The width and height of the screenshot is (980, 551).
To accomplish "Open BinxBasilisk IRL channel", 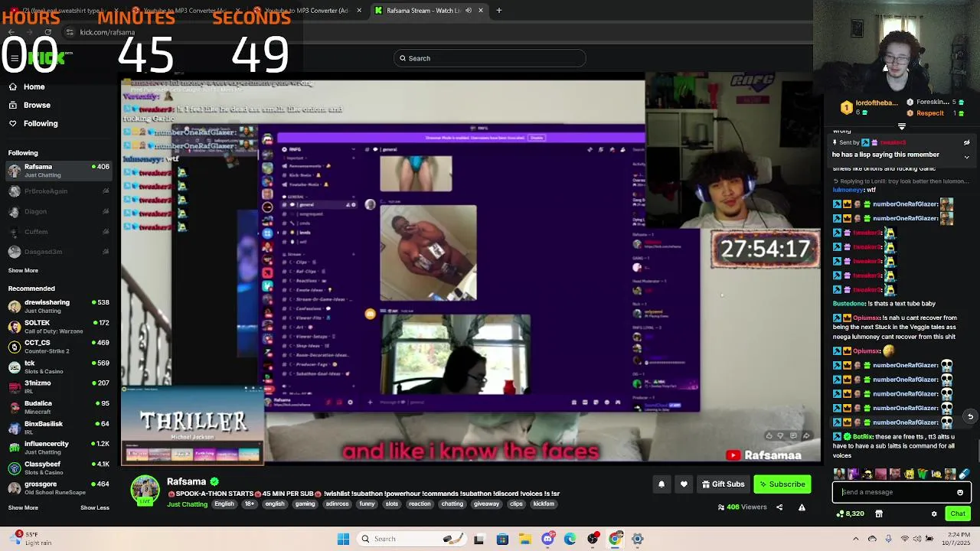I will coord(58,428).
